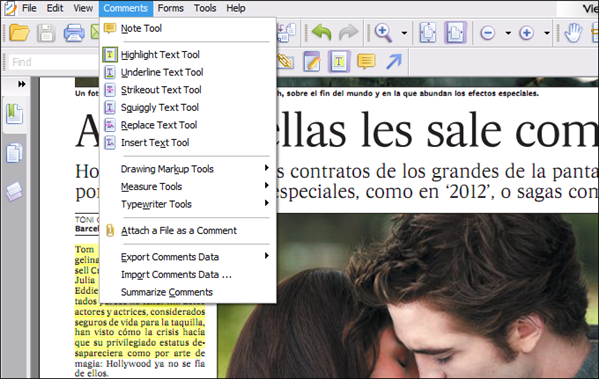Click the Note comment toolbar icon
599x379 pixels.
(x=366, y=62)
